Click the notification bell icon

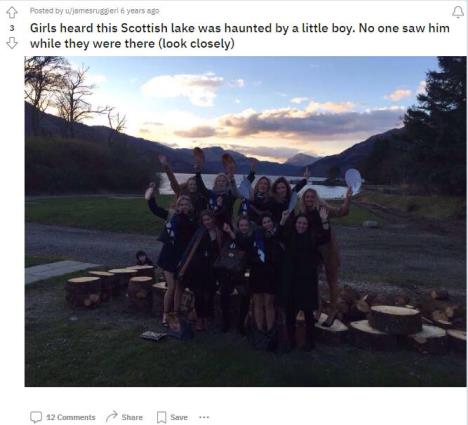[x=458, y=12]
